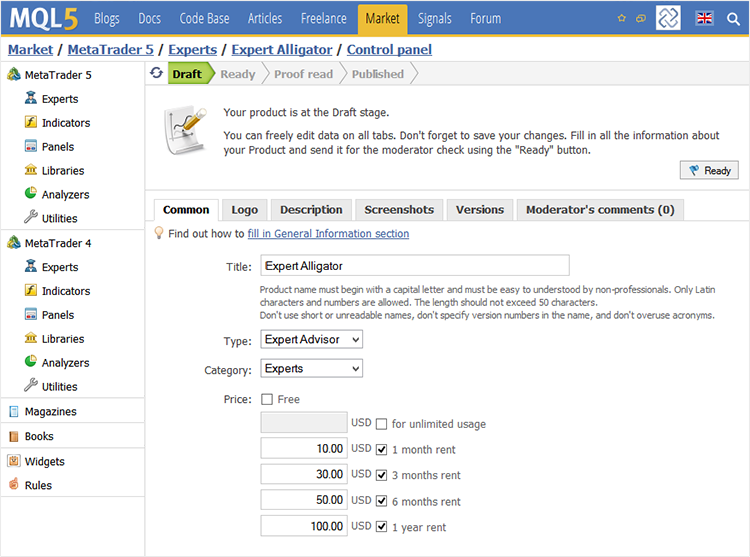This screenshot has height=557, width=750.
Task: Click the search magnifier icon
Action: click(733, 18)
